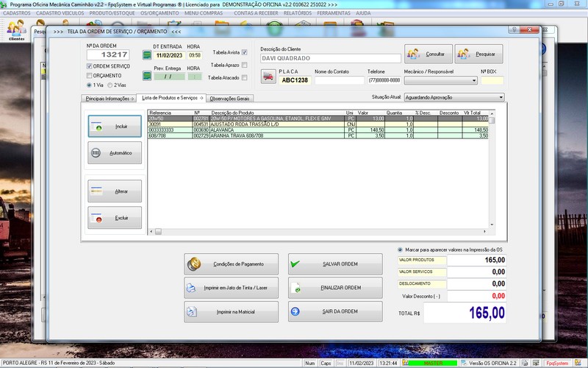Select the 20W/50 motor oil row

pos(318,118)
